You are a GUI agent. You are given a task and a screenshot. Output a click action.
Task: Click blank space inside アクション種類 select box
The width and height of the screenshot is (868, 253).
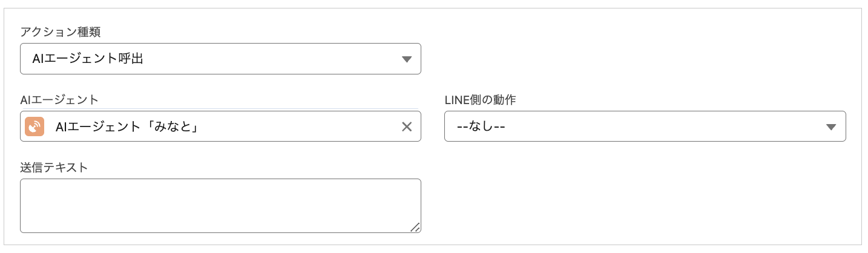(x=272, y=59)
